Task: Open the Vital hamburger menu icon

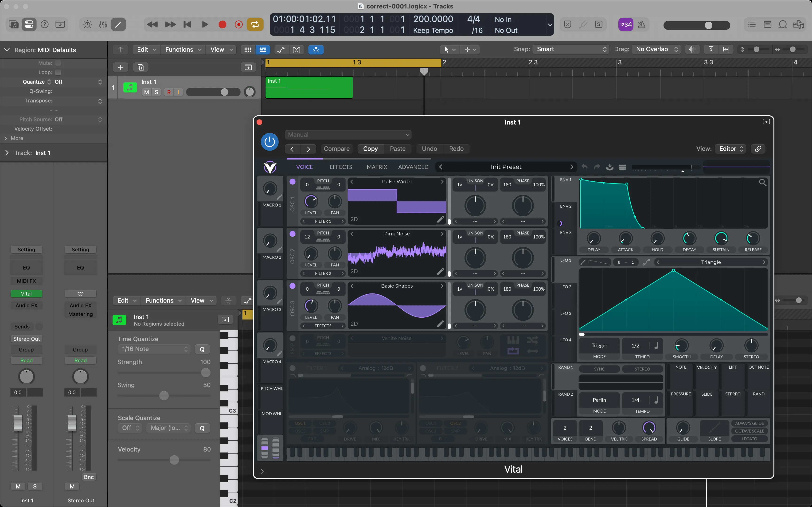Action: [x=623, y=167]
